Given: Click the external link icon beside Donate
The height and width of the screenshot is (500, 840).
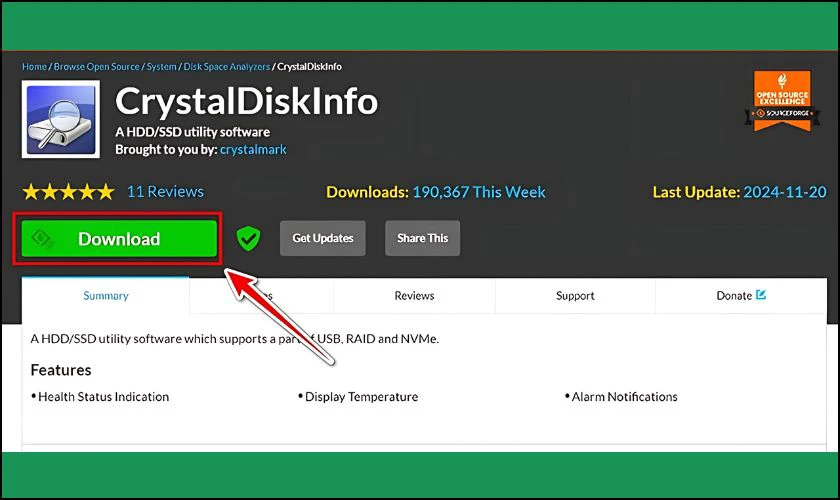Looking at the screenshot, I should click(x=761, y=295).
